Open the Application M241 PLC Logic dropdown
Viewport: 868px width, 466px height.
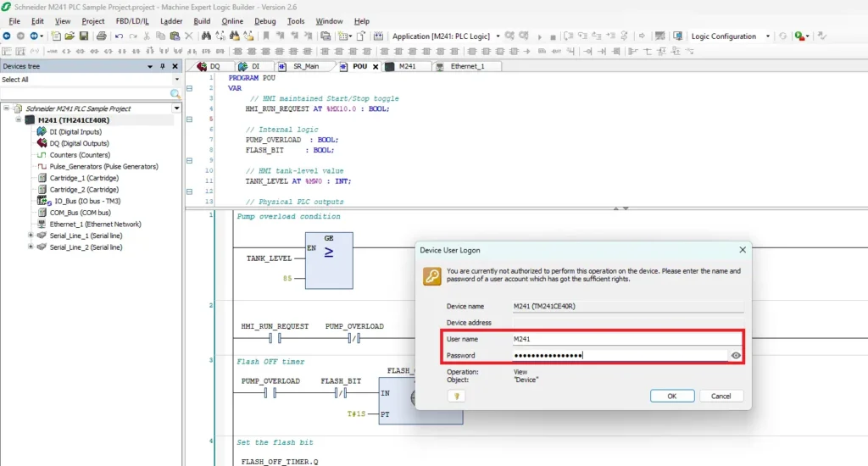click(x=498, y=36)
